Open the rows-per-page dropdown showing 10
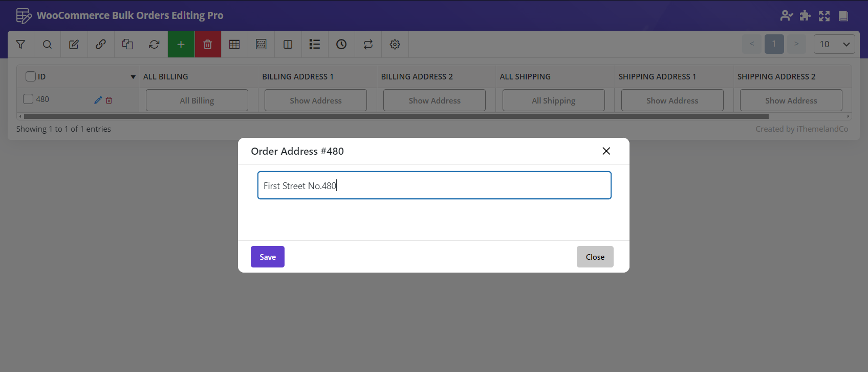This screenshot has height=372, width=868. pos(834,44)
